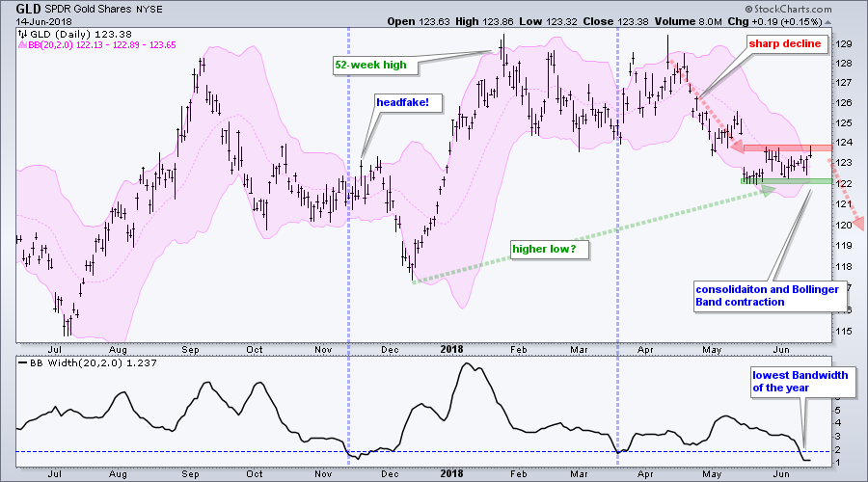The height and width of the screenshot is (482, 868).
Task: Click the 4 on the BB Width axis
Action: tap(837, 423)
